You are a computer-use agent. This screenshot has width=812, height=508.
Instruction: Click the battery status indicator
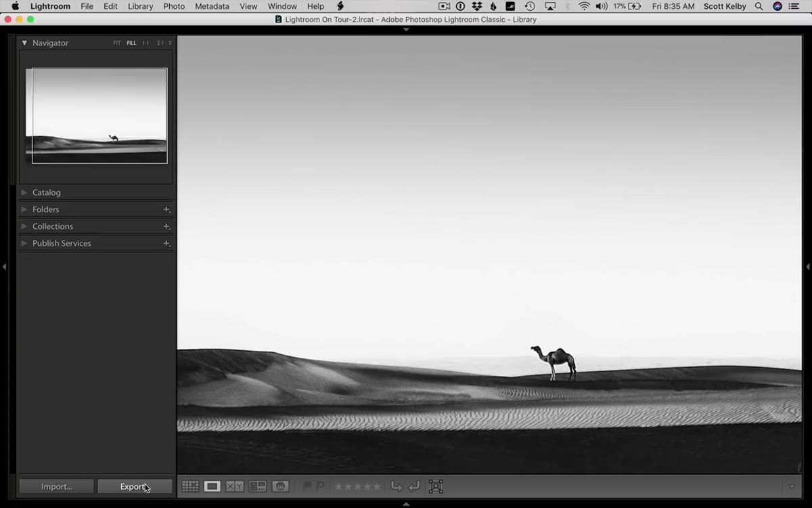pyautogui.click(x=627, y=6)
